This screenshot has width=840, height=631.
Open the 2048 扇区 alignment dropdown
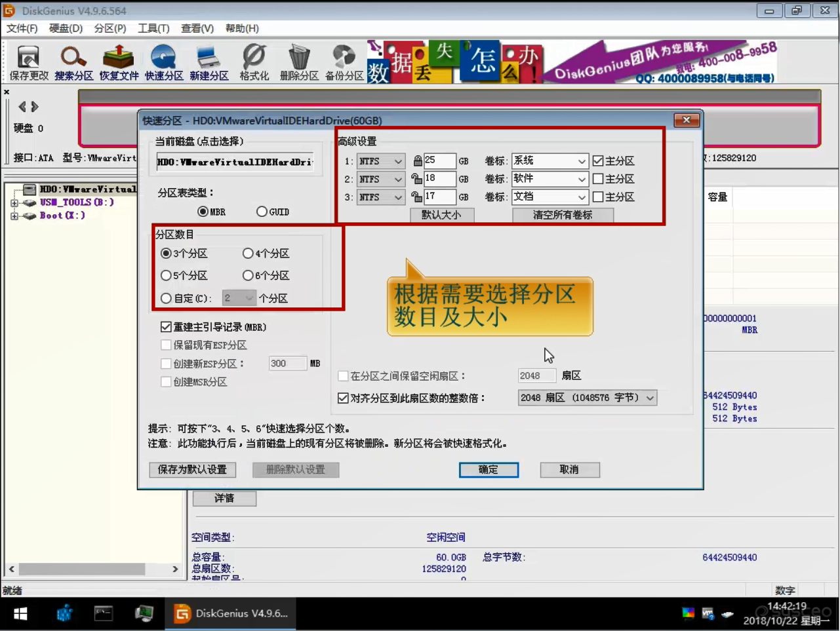point(649,398)
